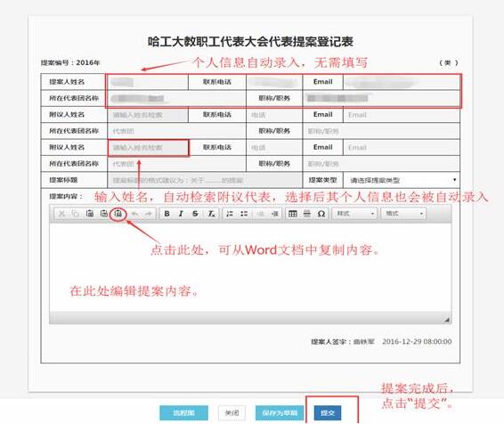Click the white 关闭 button

pos(232,412)
